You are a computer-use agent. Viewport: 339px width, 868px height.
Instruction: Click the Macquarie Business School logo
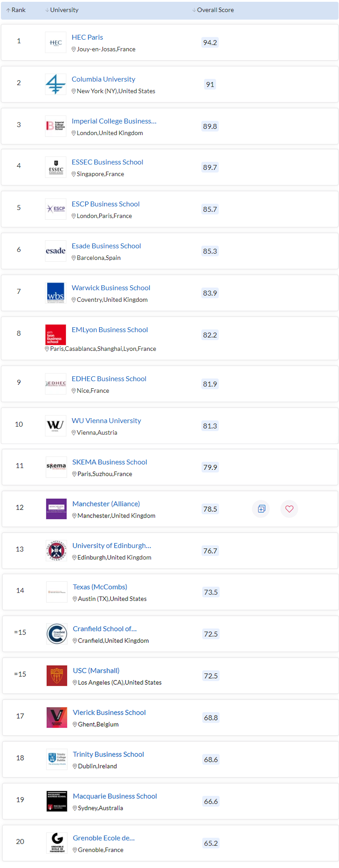(57, 802)
